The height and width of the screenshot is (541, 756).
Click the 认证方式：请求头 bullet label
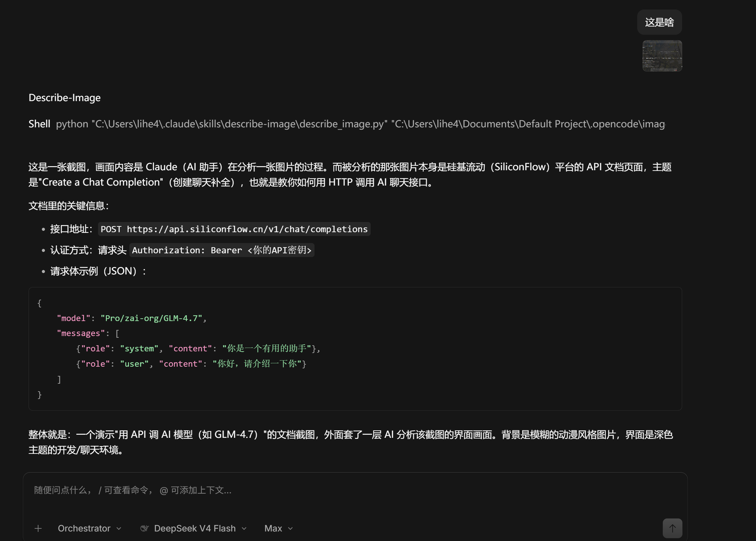(x=89, y=250)
